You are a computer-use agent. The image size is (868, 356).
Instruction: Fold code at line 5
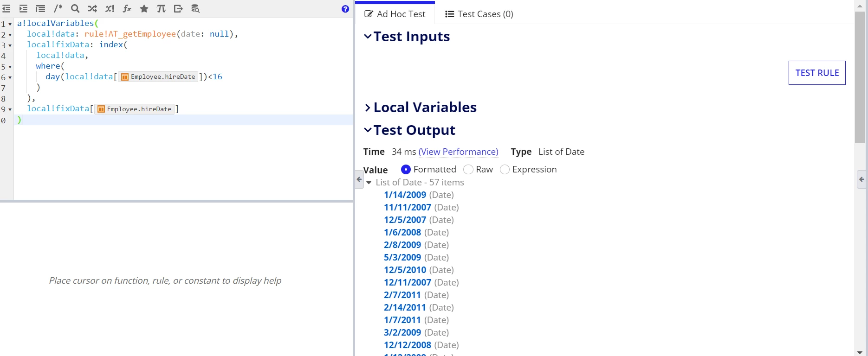10,67
